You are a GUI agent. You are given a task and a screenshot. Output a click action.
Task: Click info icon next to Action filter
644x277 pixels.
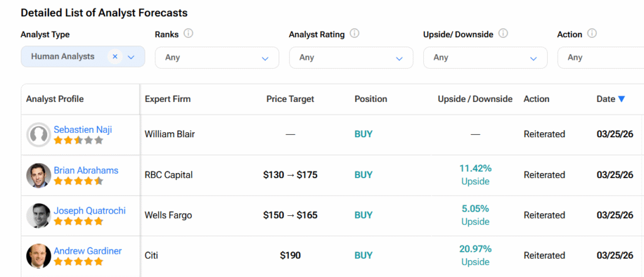point(592,34)
